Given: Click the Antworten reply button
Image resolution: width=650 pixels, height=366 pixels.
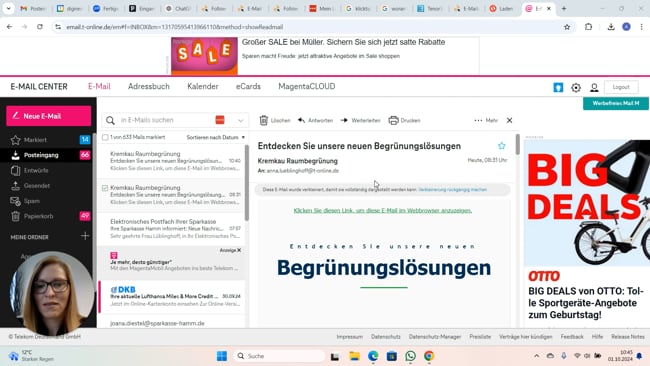Looking at the screenshot, I should point(315,120).
